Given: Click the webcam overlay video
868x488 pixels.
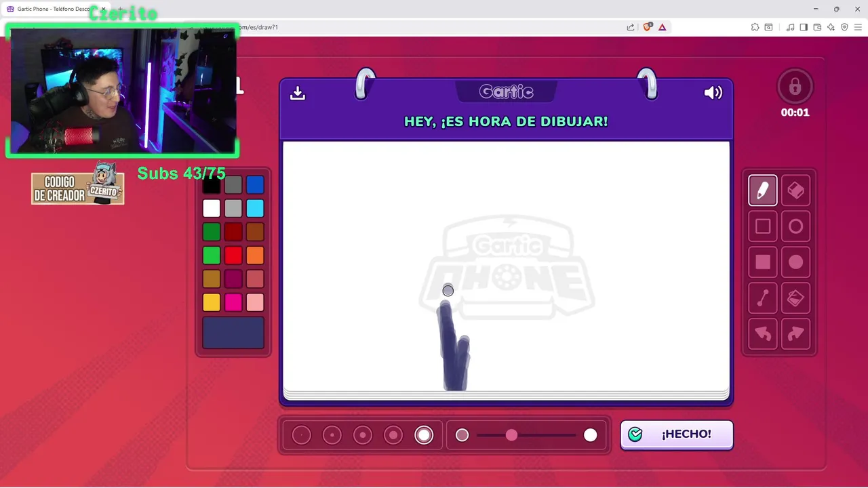Looking at the screenshot, I should coord(123,91).
